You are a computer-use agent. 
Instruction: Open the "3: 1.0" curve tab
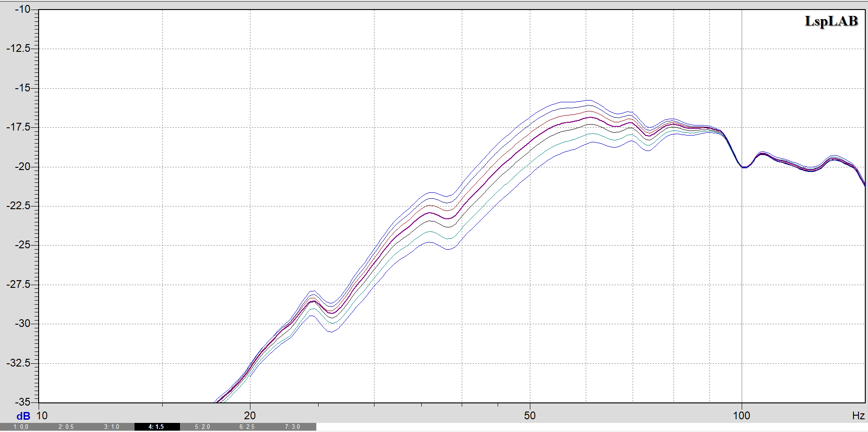point(112,427)
